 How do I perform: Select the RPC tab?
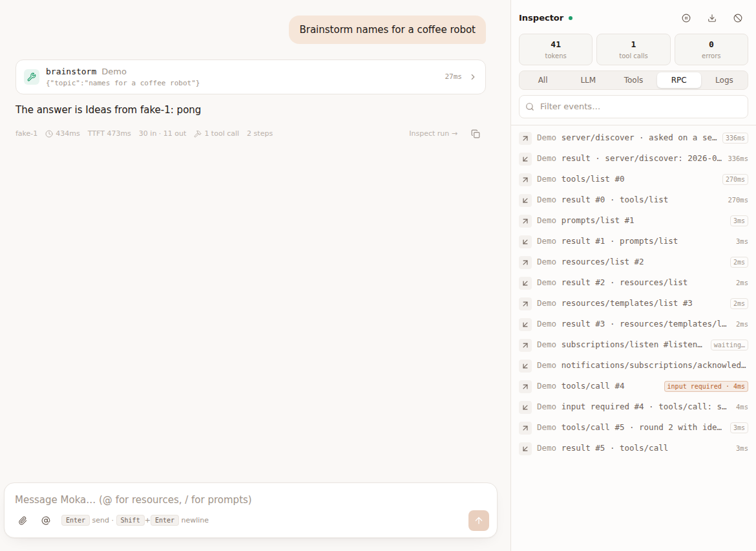click(678, 80)
